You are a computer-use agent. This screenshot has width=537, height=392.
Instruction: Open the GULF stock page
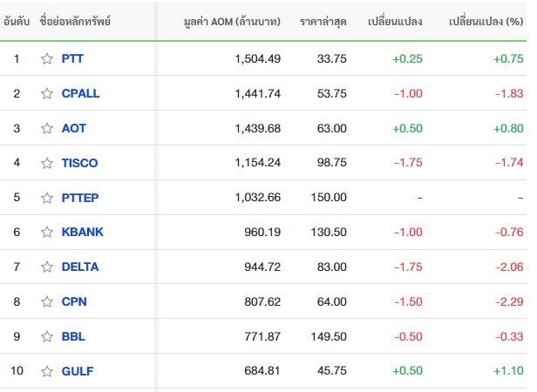(78, 371)
